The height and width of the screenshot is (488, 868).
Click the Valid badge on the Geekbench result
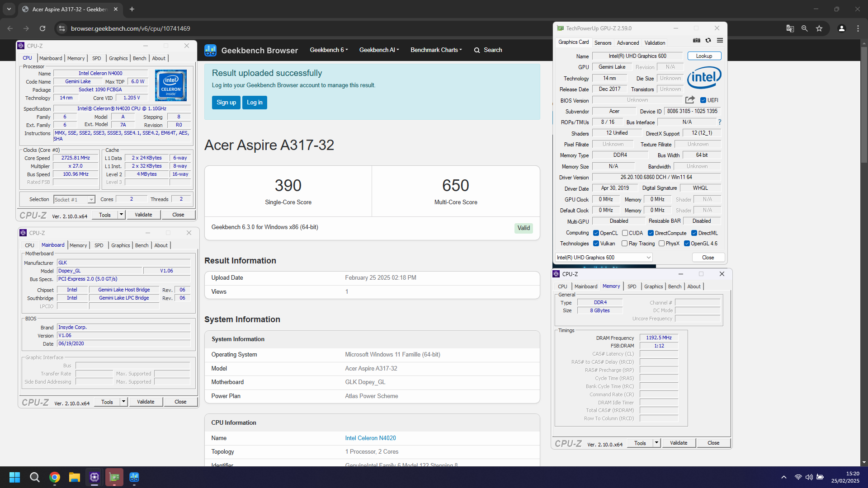pyautogui.click(x=524, y=228)
